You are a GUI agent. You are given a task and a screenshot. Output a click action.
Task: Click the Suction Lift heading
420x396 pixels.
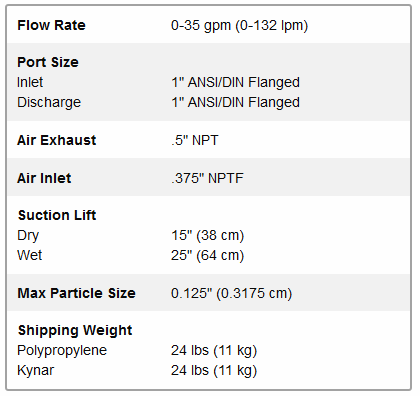(x=57, y=215)
